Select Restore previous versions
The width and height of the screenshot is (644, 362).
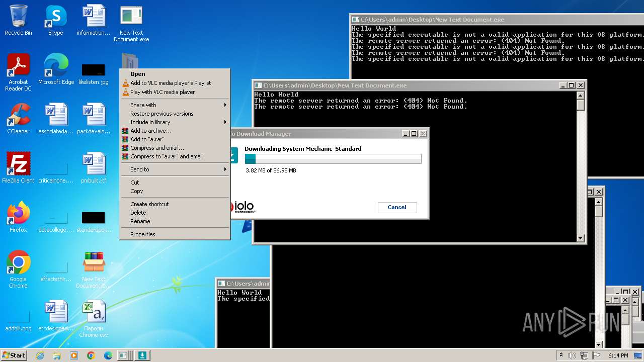tap(175, 114)
